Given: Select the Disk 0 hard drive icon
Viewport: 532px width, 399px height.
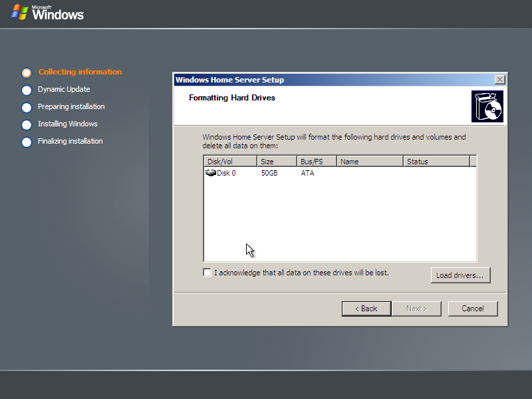Looking at the screenshot, I should pos(211,173).
